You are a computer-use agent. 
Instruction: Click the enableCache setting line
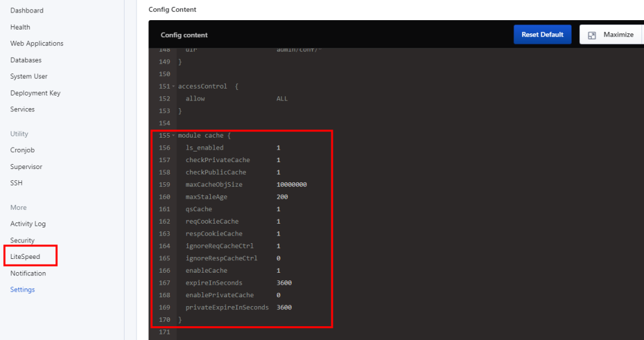click(233, 271)
